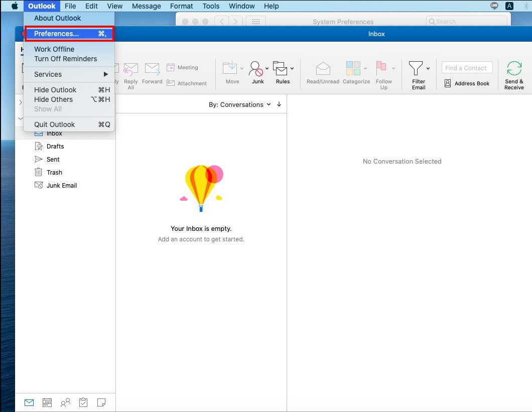The image size is (532, 412).
Task: Open the By: Conversations sort dropdown
Action: point(241,104)
